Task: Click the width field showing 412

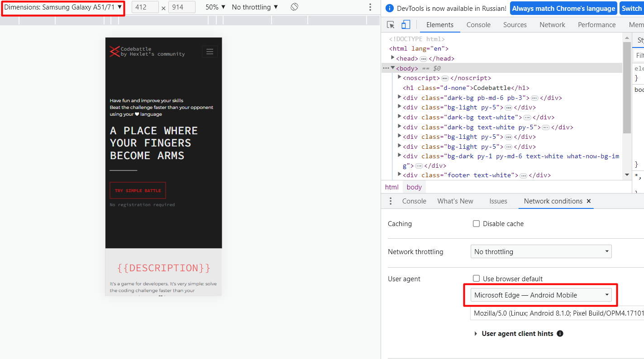Action: (145, 7)
